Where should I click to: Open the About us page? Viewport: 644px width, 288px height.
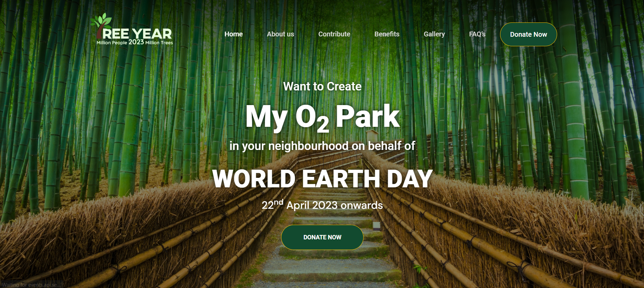point(280,34)
